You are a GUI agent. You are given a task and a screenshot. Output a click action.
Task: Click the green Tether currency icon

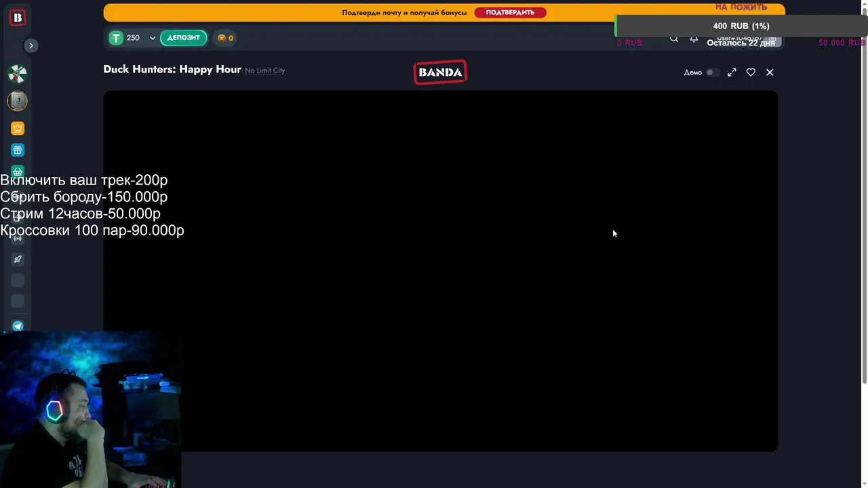116,38
